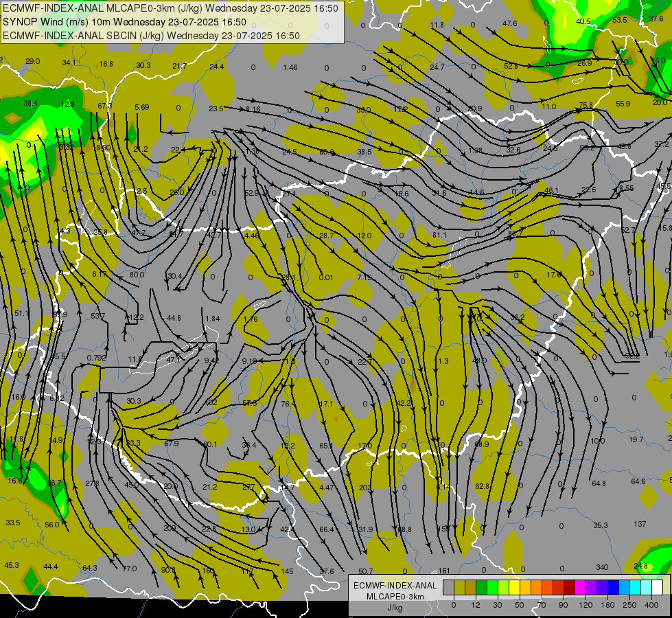Click the legend tick label 120
The height and width of the screenshot is (618, 672).
tap(586, 605)
